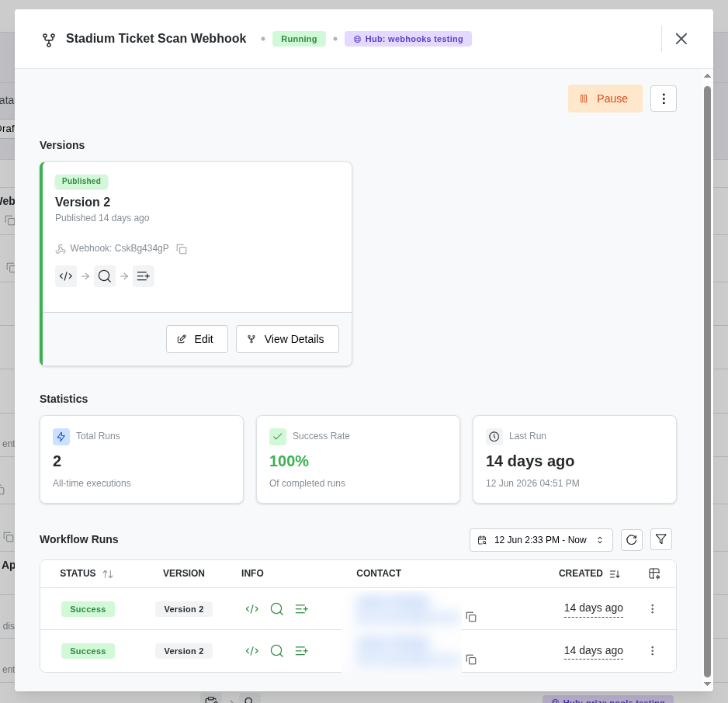Click Version 2 tag in first run row
Screen dimensions: 728x703
point(184,609)
